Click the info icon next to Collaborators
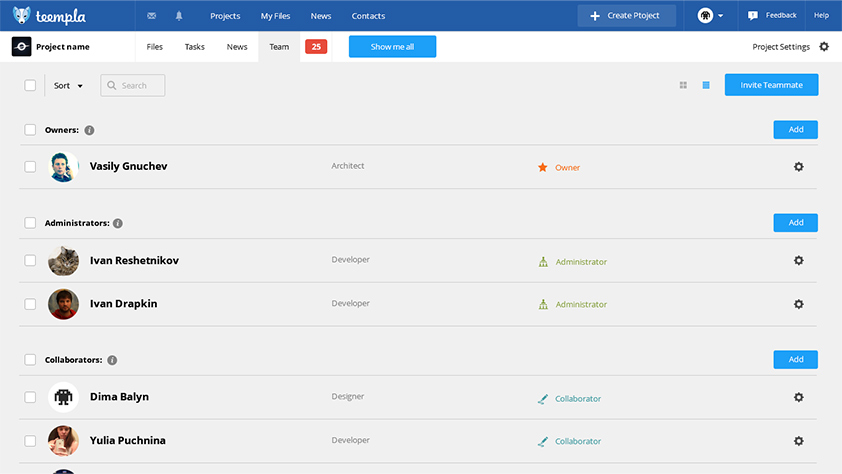The width and height of the screenshot is (842, 474). [112, 360]
